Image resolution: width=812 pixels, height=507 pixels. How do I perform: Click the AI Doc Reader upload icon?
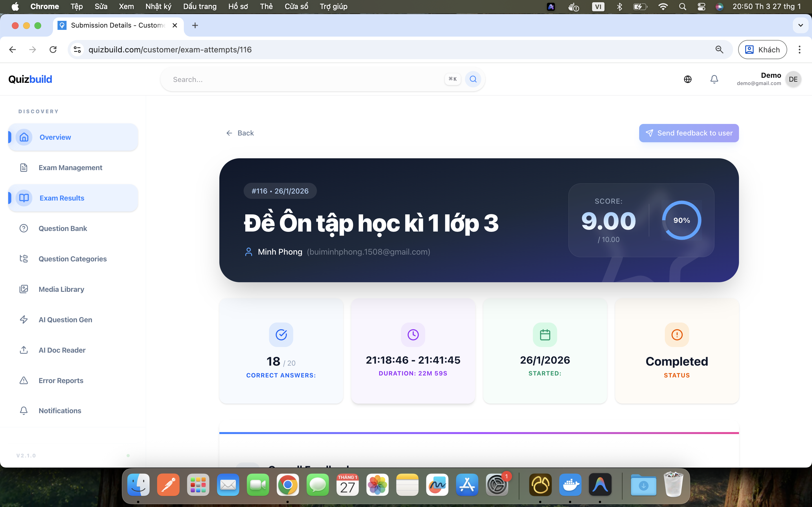tap(24, 350)
